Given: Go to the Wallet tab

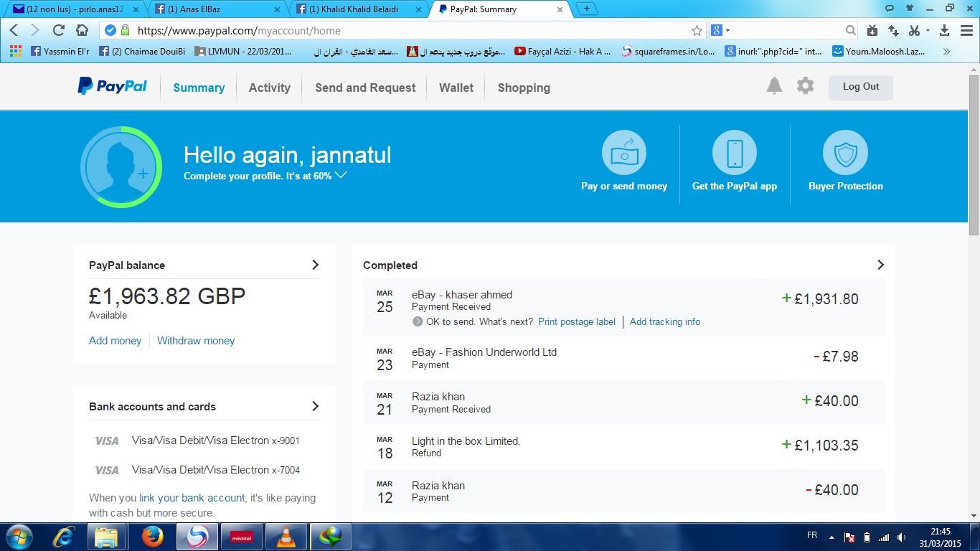Looking at the screenshot, I should [456, 88].
